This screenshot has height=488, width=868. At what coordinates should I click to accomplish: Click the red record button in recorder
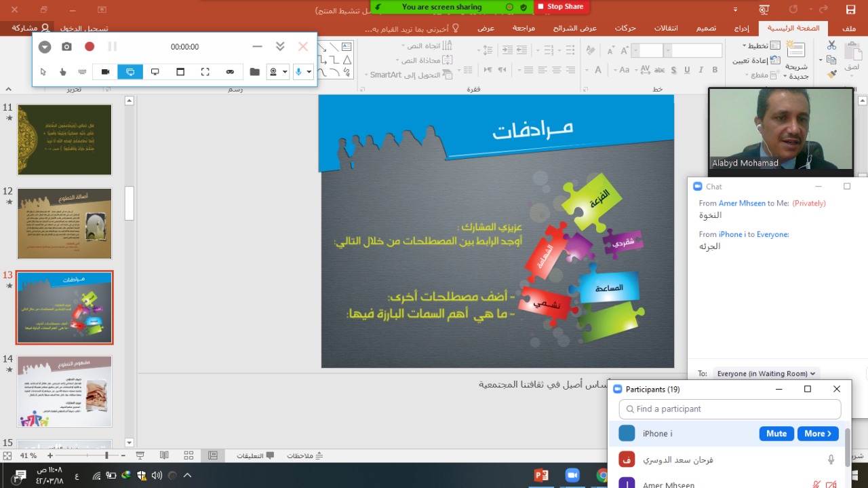point(90,47)
